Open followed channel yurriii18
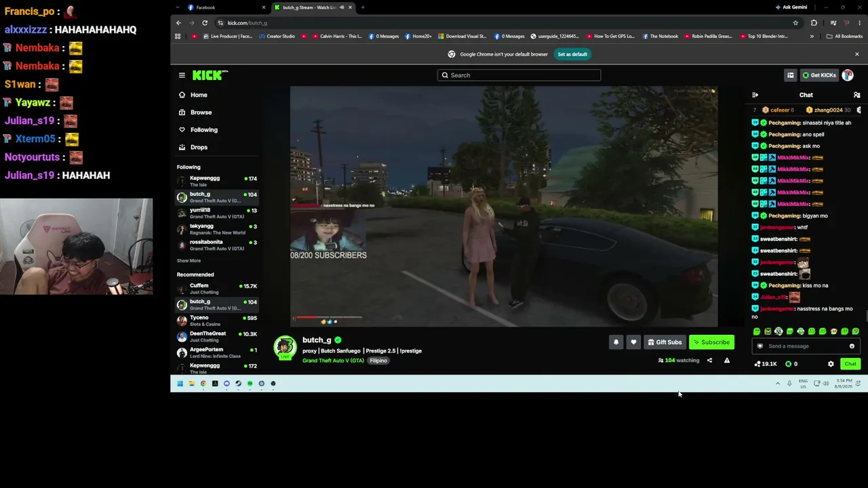The width and height of the screenshot is (868, 488). pyautogui.click(x=216, y=213)
